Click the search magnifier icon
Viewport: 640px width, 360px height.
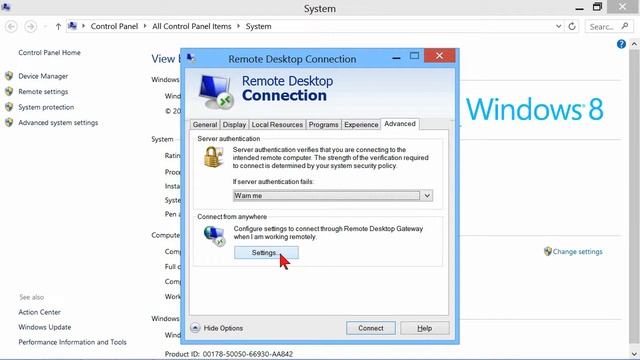pyautogui.click(x=624, y=27)
